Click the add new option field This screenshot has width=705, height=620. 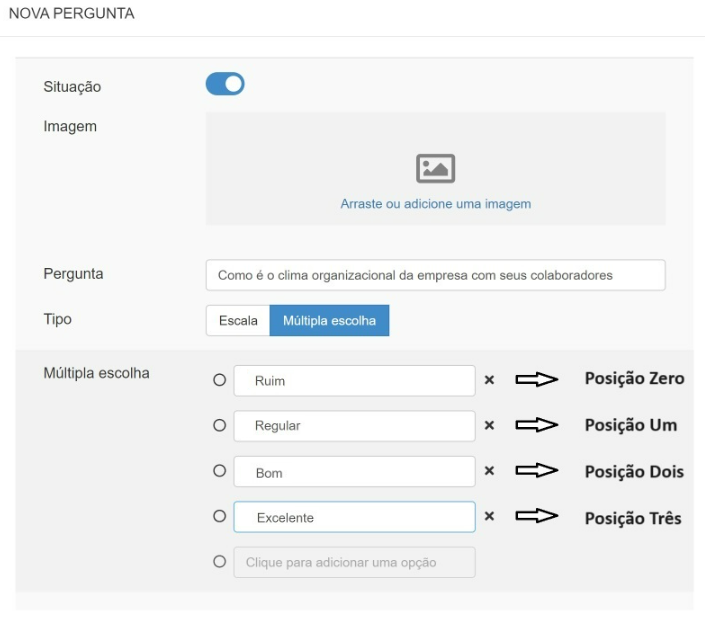[x=354, y=562]
